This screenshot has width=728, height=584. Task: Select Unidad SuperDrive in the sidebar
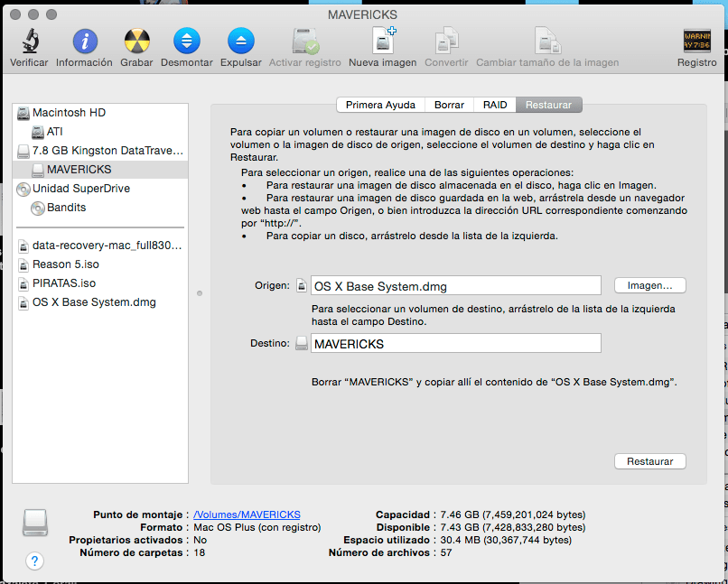pos(80,189)
